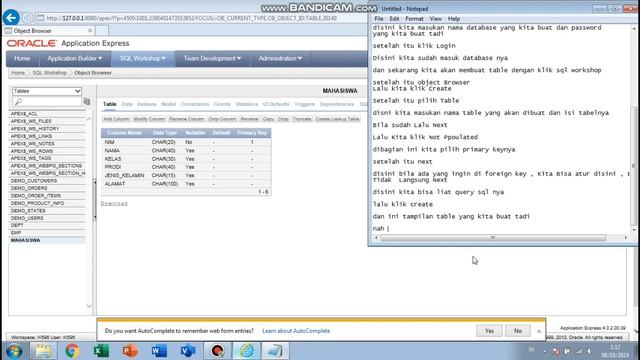Viewport: 640px width, 360px height.
Task: Click the Home breadcrumb link
Action: [18, 73]
